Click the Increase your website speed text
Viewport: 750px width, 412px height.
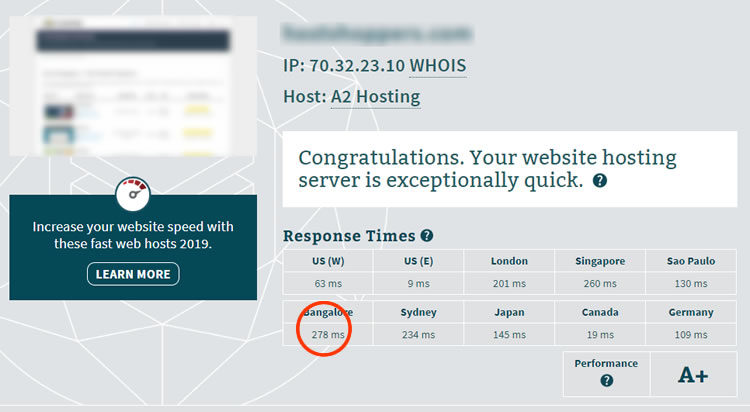pos(133,235)
